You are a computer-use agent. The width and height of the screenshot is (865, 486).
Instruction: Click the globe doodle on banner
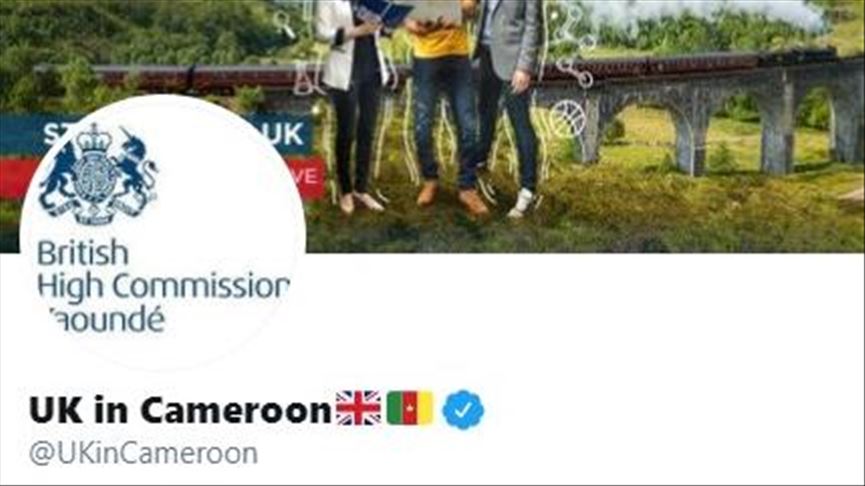tap(567, 119)
